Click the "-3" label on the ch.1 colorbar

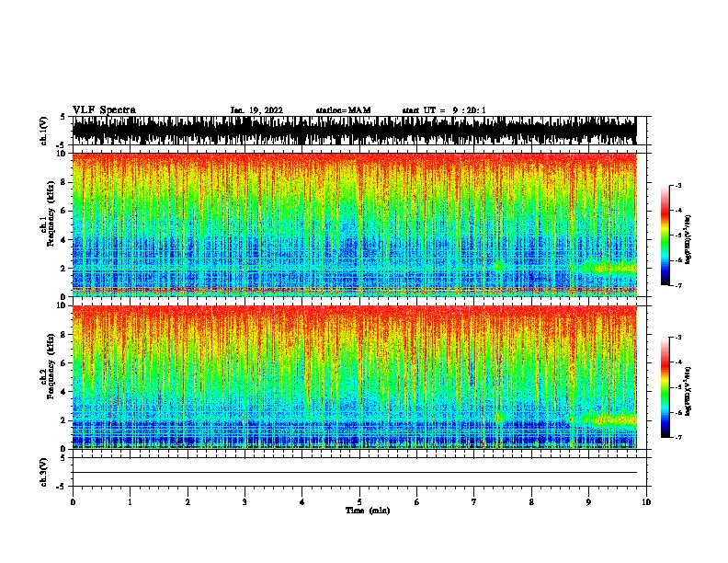click(x=678, y=186)
